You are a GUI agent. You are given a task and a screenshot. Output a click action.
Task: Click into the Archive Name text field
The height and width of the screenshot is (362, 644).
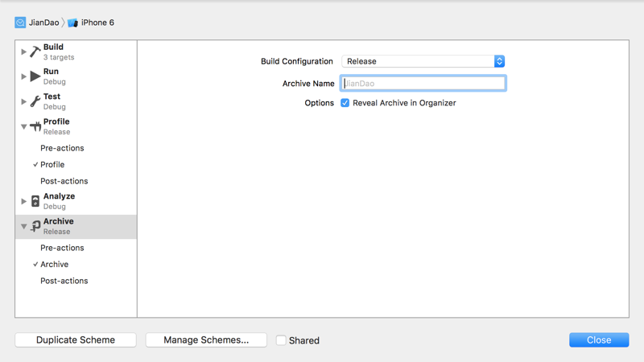click(423, 84)
